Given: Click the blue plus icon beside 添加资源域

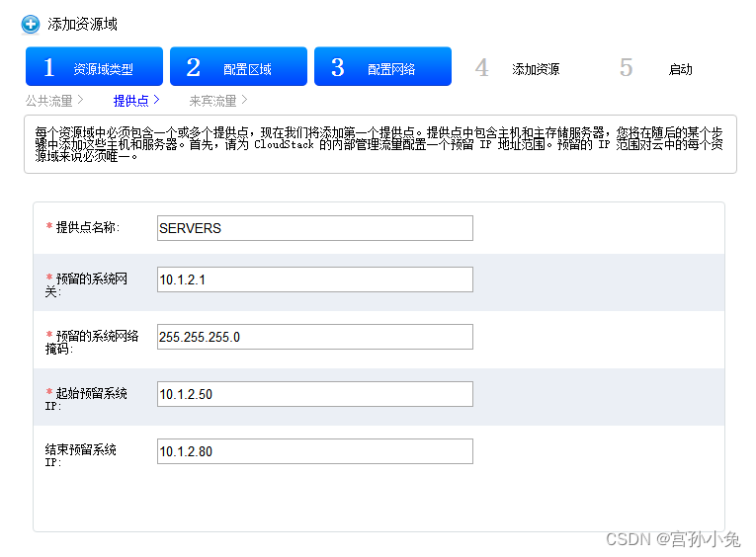Looking at the screenshot, I should click(x=31, y=24).
